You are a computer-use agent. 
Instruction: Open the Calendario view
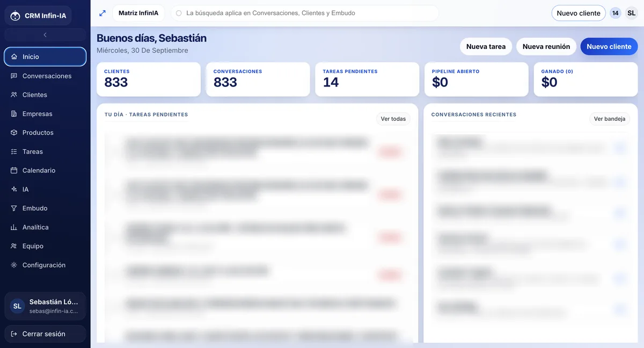pos(45,170)
